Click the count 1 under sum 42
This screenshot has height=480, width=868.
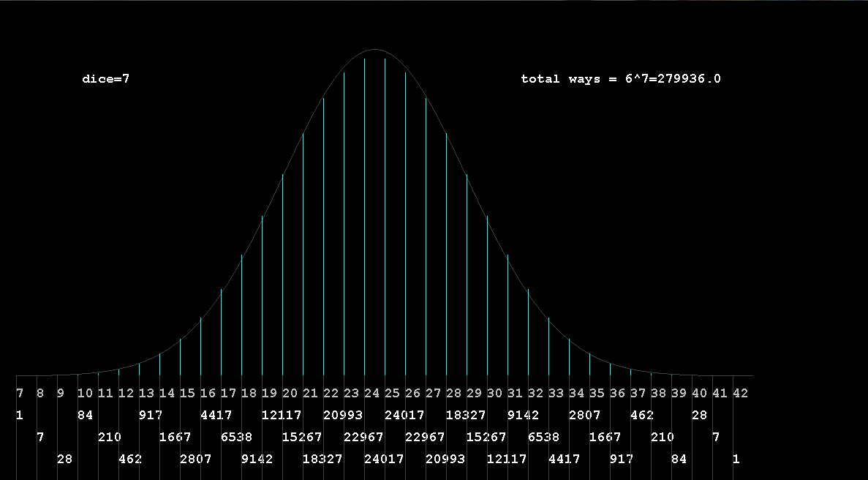click(736, 460)
